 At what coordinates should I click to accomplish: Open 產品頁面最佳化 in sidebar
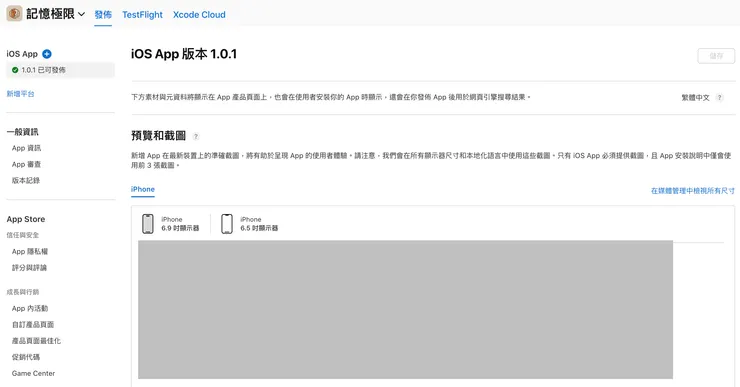coord(36,341)
